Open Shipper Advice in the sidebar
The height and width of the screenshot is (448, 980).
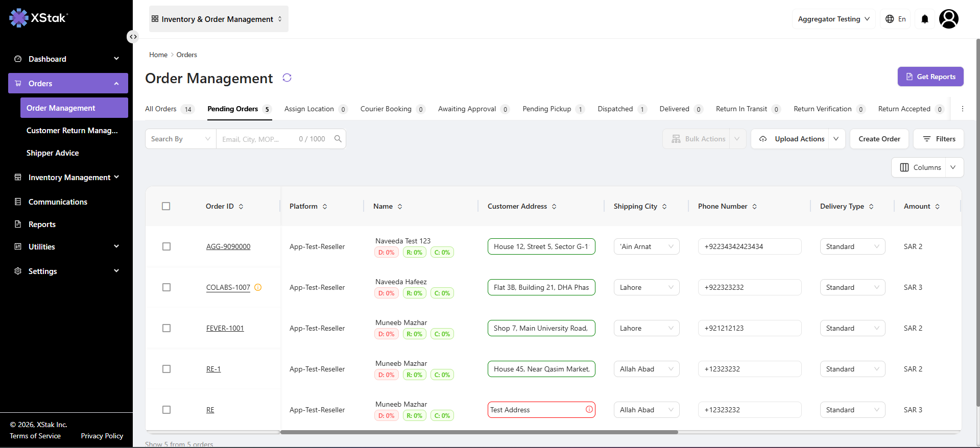click(x=53, y=153)
